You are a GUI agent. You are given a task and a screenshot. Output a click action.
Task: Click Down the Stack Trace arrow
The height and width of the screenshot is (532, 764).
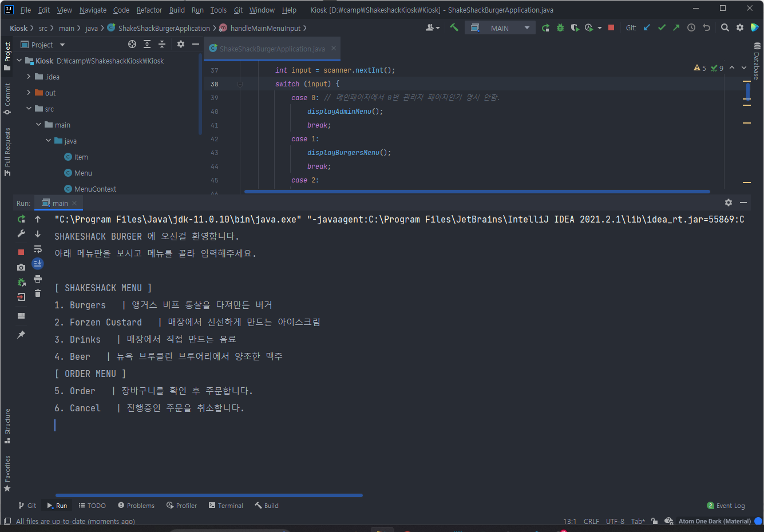(38, 233)
